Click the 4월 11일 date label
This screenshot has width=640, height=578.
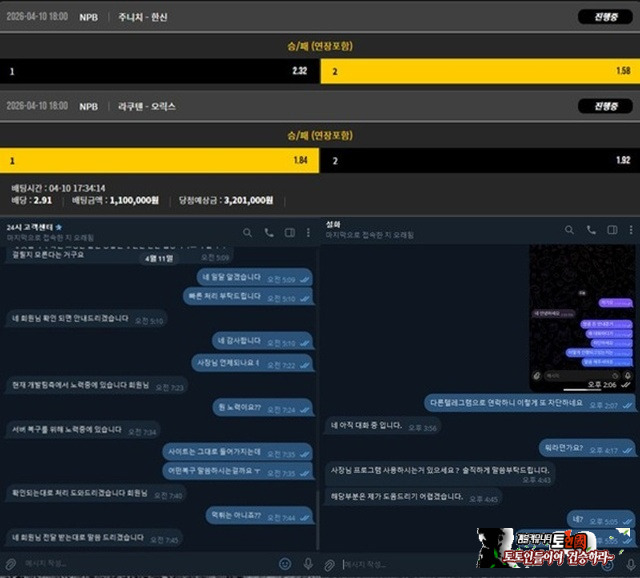[159, 258]
